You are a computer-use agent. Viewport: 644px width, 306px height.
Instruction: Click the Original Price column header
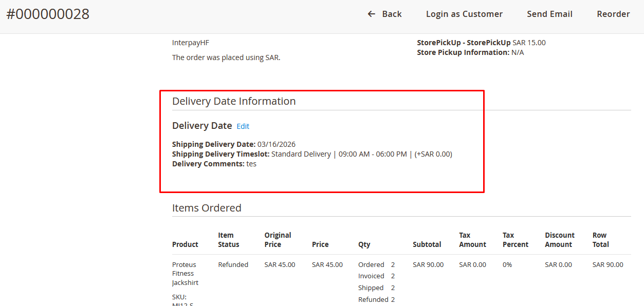click(278, 240)
